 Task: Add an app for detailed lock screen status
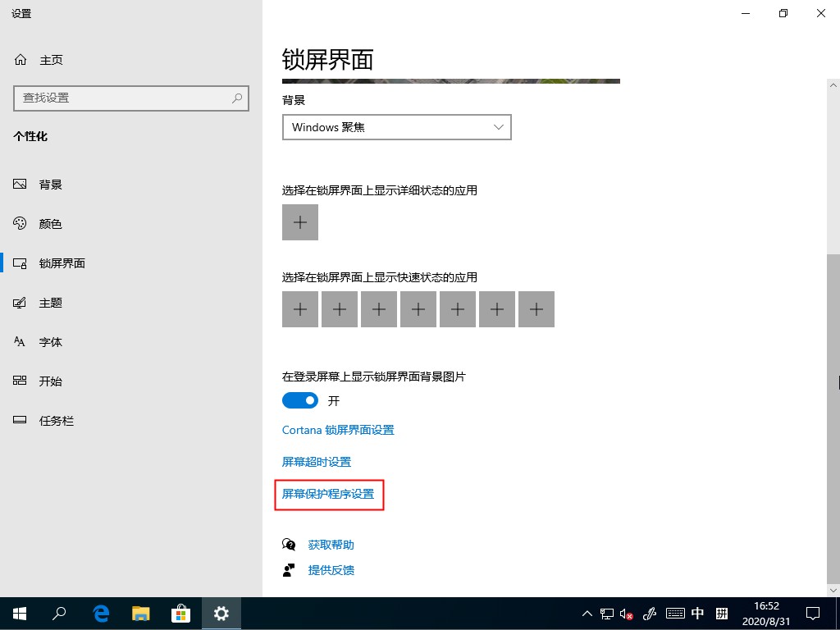click(x=299, y=221)
